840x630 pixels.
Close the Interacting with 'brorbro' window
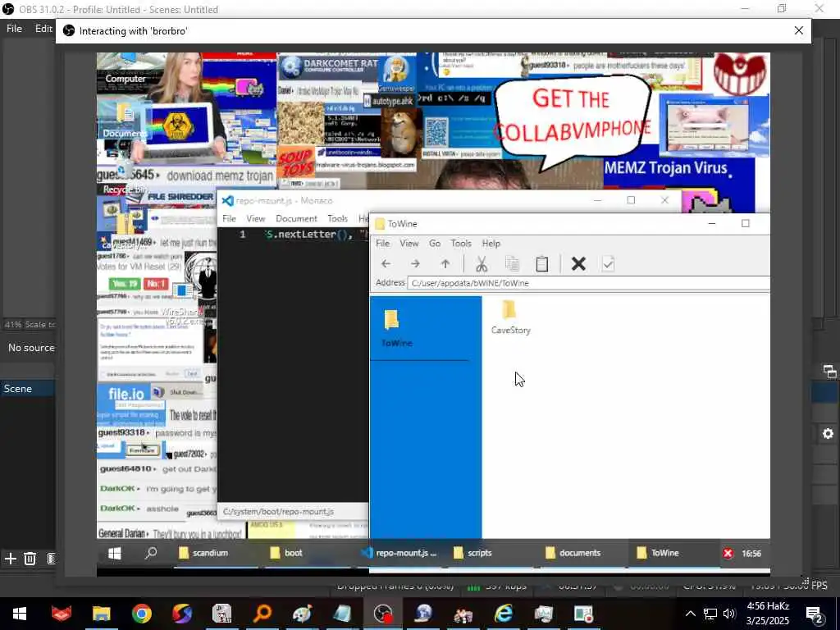pyautogui.click(x=799, y=30)
